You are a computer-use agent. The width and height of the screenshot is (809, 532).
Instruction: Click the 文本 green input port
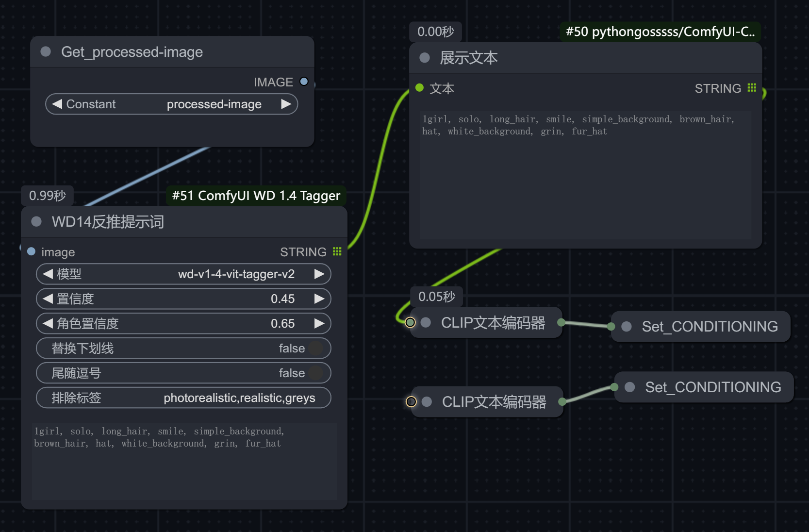(420, 88)
